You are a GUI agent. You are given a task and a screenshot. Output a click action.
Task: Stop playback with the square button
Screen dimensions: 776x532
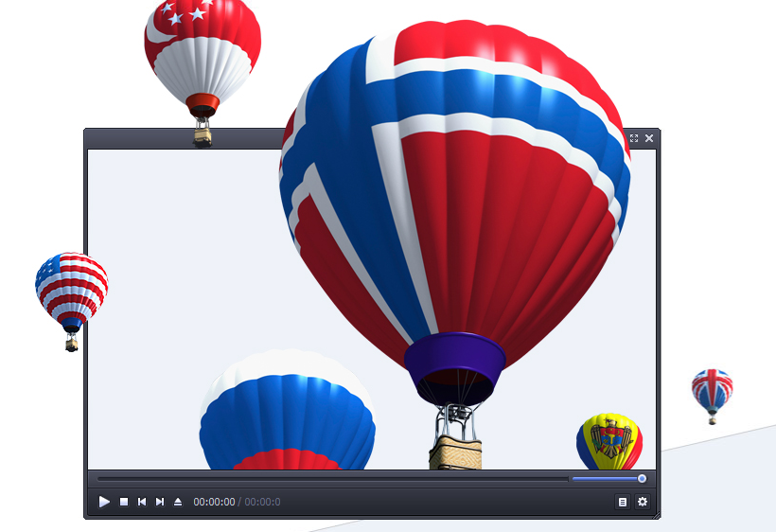(124, 502)
